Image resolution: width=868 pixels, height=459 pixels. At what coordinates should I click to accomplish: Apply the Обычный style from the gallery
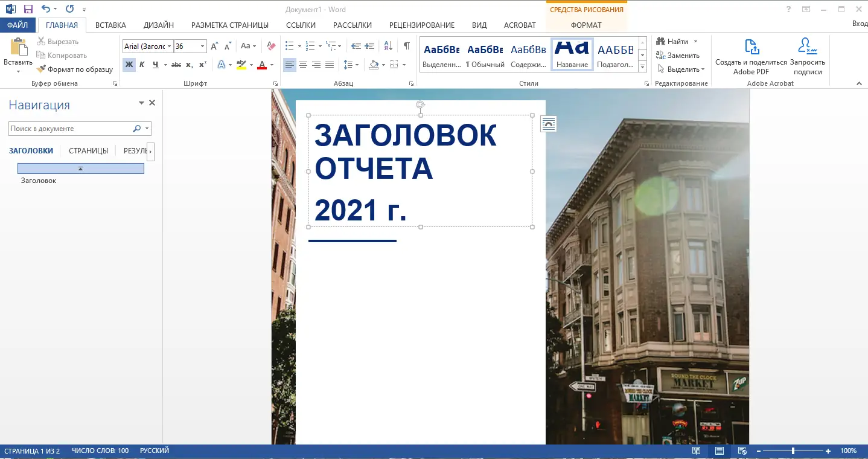485,54
